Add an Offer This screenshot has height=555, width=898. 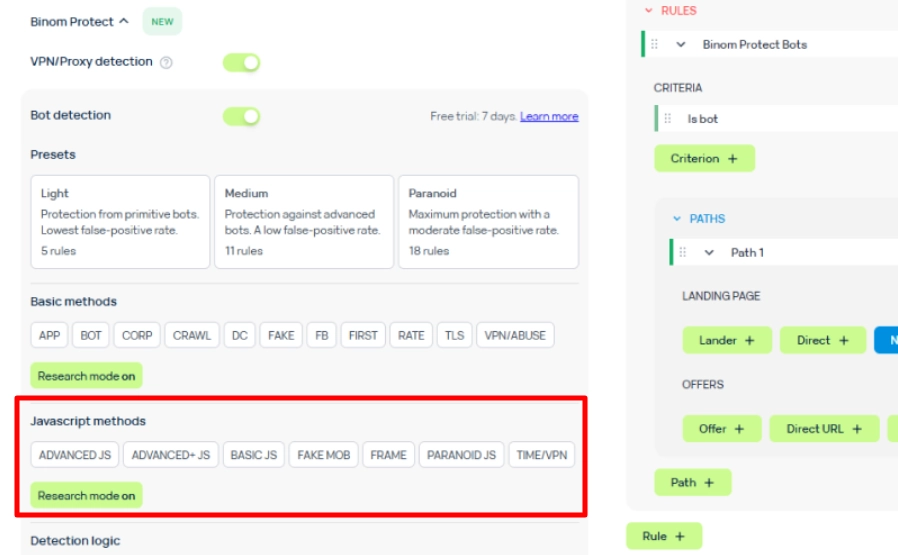722,428
